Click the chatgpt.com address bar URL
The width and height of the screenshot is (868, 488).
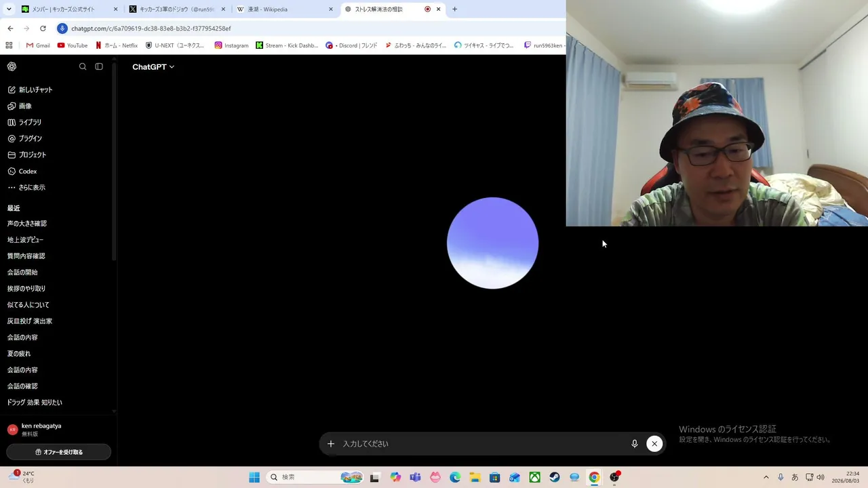(151, 28)
